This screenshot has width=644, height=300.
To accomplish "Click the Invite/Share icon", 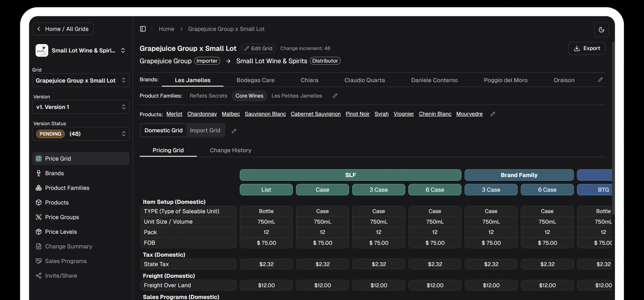I will pos(39,276).
